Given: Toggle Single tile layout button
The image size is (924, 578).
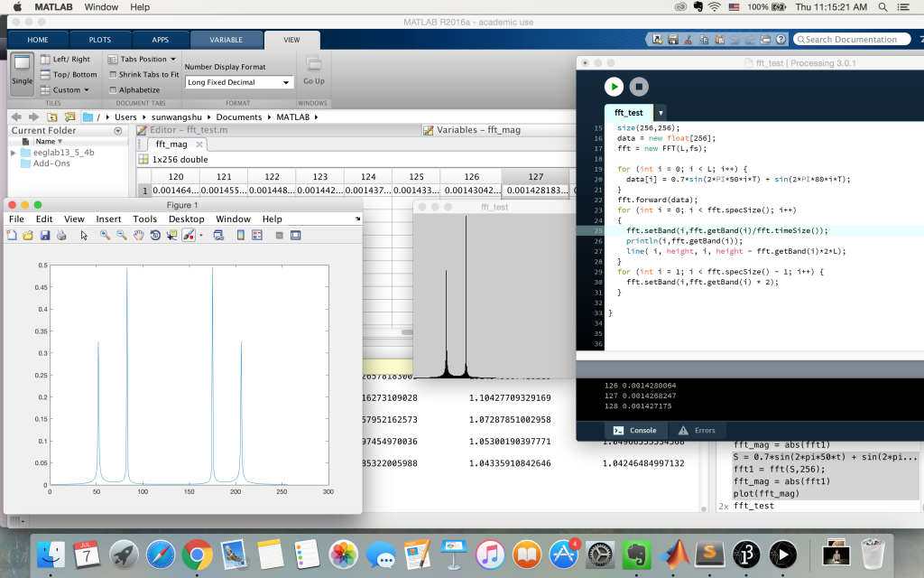Looking at the screenshot, I should pyautogui.click(x=22, y=74).
